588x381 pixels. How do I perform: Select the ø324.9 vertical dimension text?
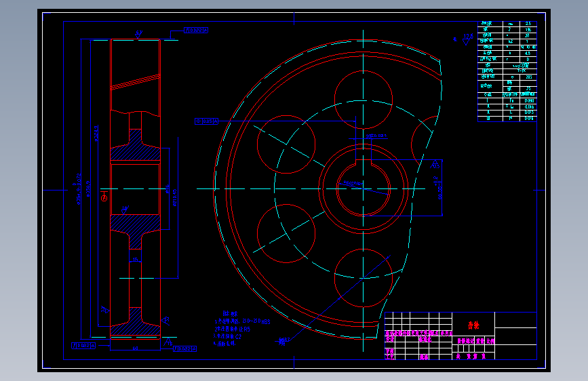pyautogui.click(x=96, y=133)
